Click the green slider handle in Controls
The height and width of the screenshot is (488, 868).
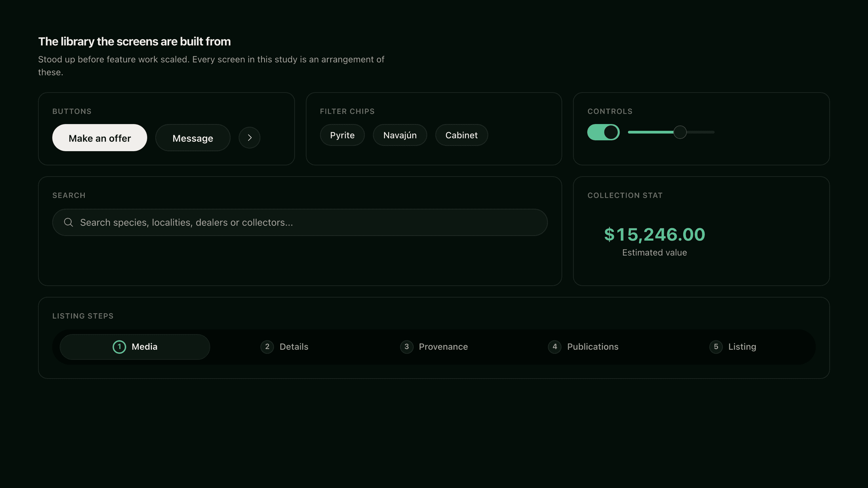click(x=680, y=132)
